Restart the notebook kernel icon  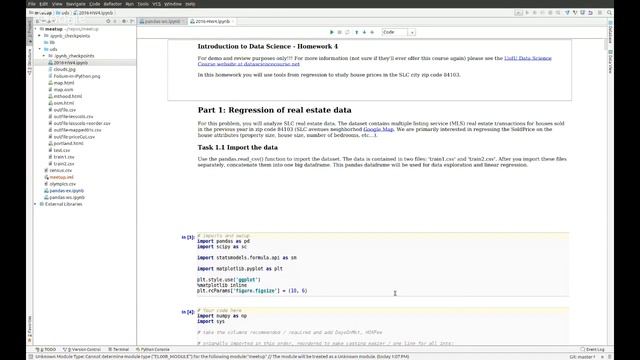pos(347,32)
